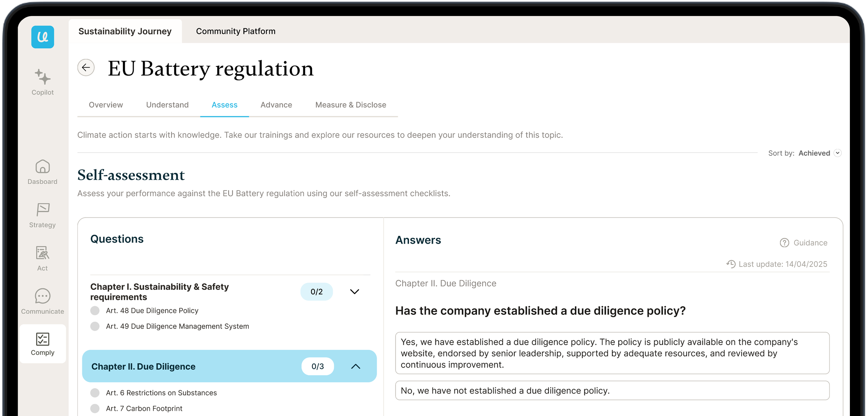Expand Chapter I Sustainability & Safety chevron
This screenshot has height=416, width=868.
click(354, 292)
